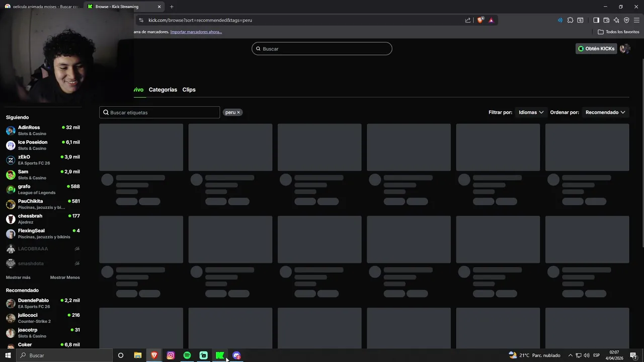Open PauChikita channel in sidebar
The image size is (644, 362).
pos(43,204)
